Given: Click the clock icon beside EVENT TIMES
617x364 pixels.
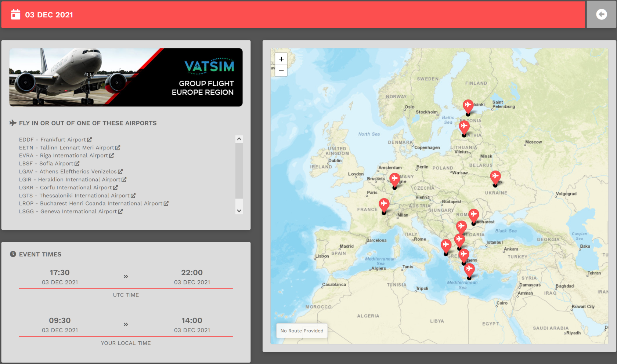Looking at the screenshot, I should (x=13, y=254).
